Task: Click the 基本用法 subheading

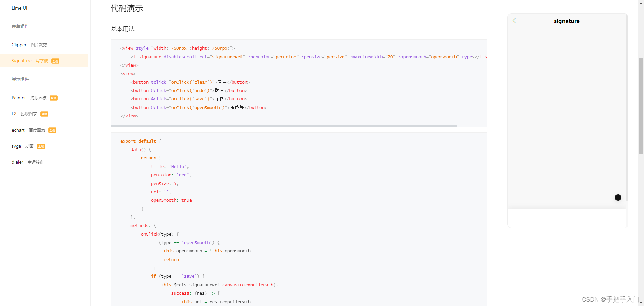Action: coord(123,29)
